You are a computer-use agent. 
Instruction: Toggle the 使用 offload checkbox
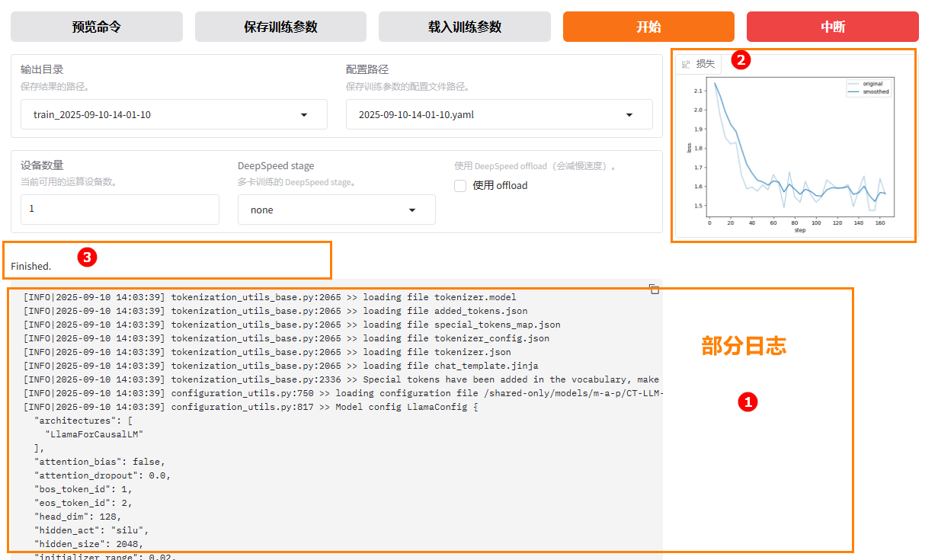tap(460, 186)
